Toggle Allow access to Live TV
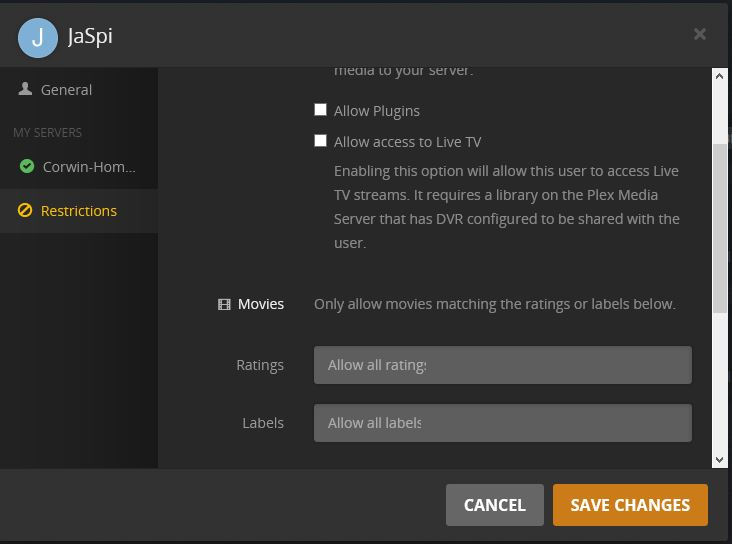Screen dimensions: 732x544 pyautogui.click(x=321, y=141)
